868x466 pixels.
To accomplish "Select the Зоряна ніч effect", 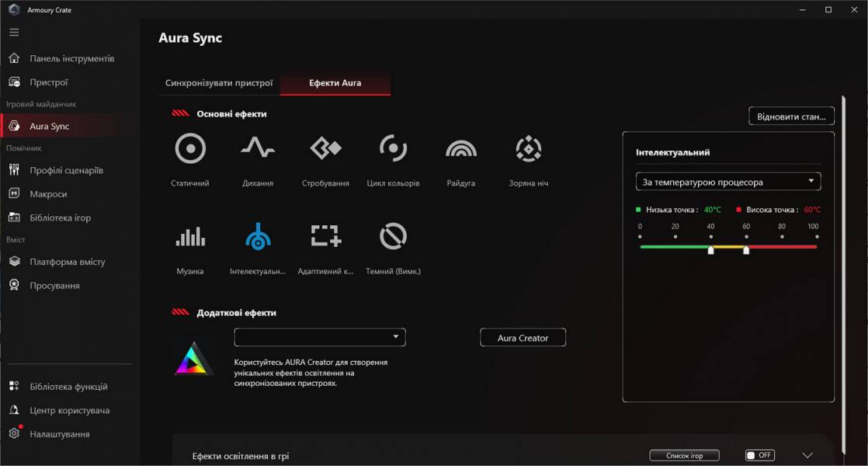I will point(528,148).
